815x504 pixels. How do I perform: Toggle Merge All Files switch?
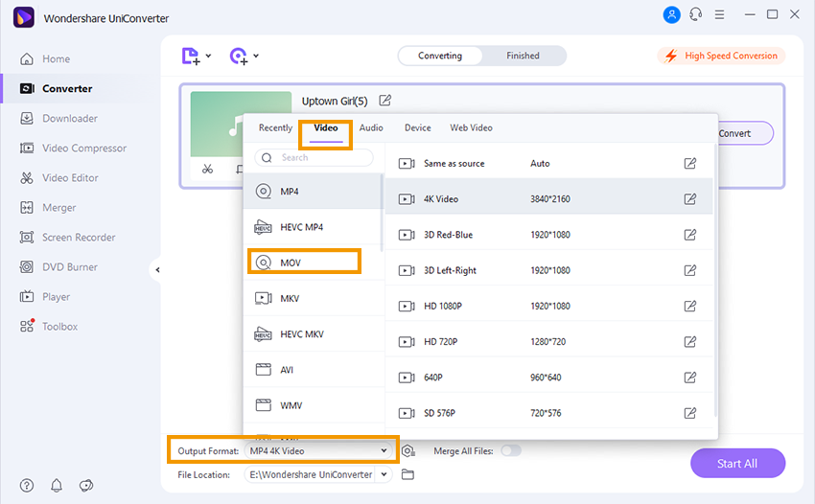tap(511, 450)
